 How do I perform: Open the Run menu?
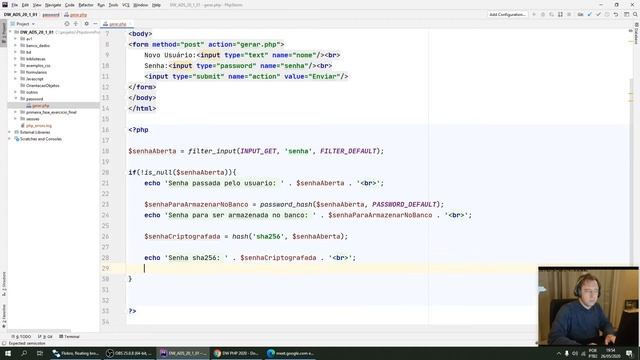click(x=101, y=5)
